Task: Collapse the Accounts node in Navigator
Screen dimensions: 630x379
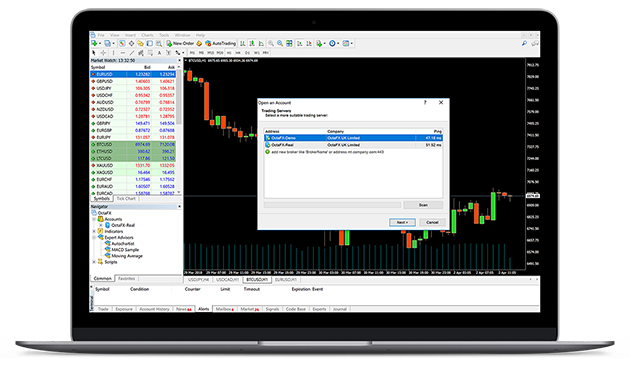Action: 94,219
